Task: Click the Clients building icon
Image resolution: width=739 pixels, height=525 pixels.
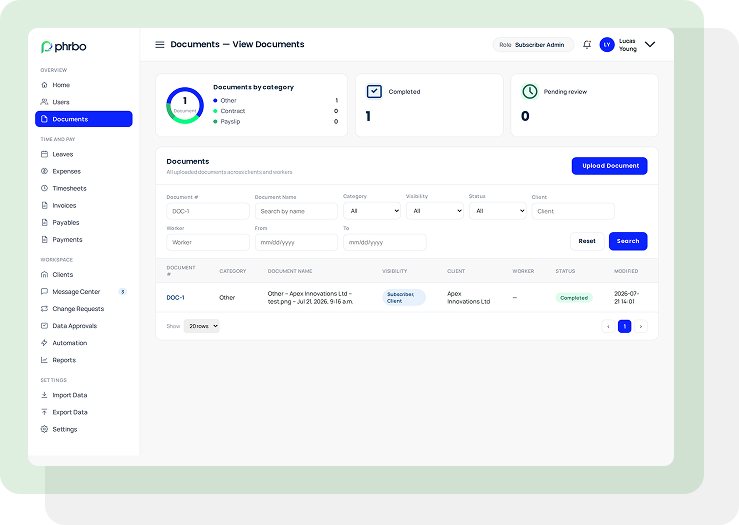Action: pyautogui.click(x=44, y=274)
